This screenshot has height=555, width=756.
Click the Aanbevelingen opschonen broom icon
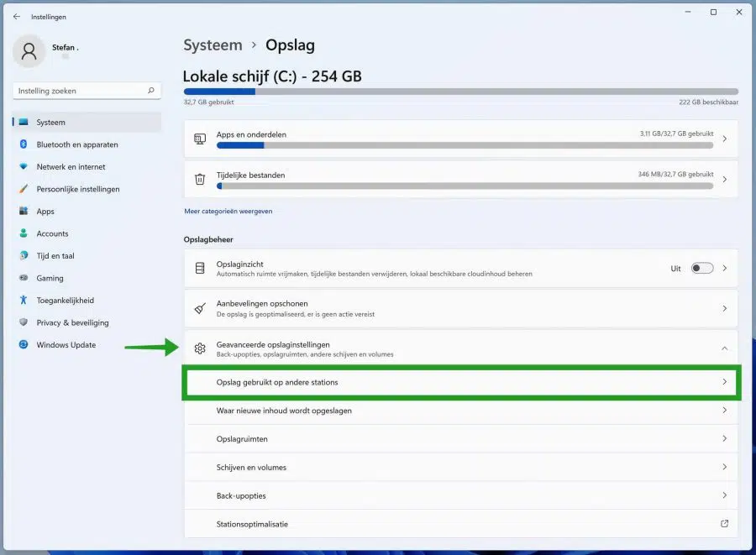pyautogui.click(x=200, y=308)
